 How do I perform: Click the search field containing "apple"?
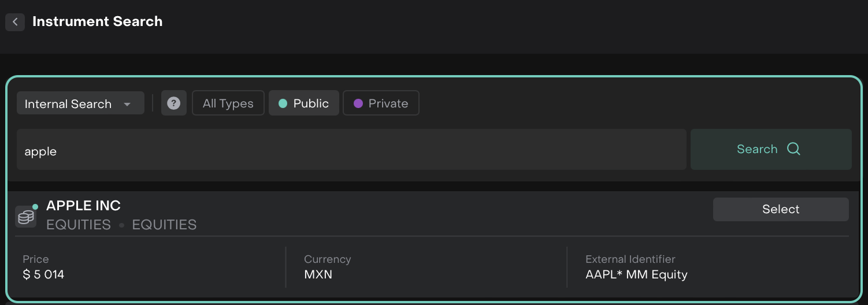(351, 150)
